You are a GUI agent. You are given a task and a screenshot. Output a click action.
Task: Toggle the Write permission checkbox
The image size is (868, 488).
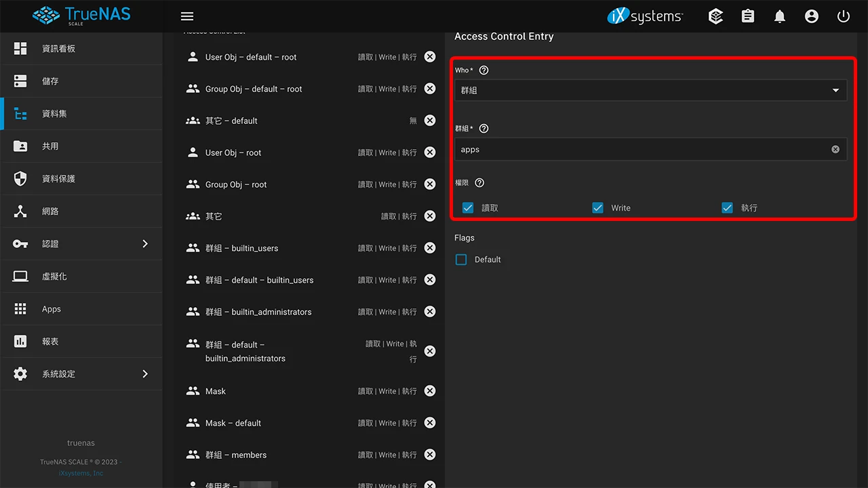[597, 208]
